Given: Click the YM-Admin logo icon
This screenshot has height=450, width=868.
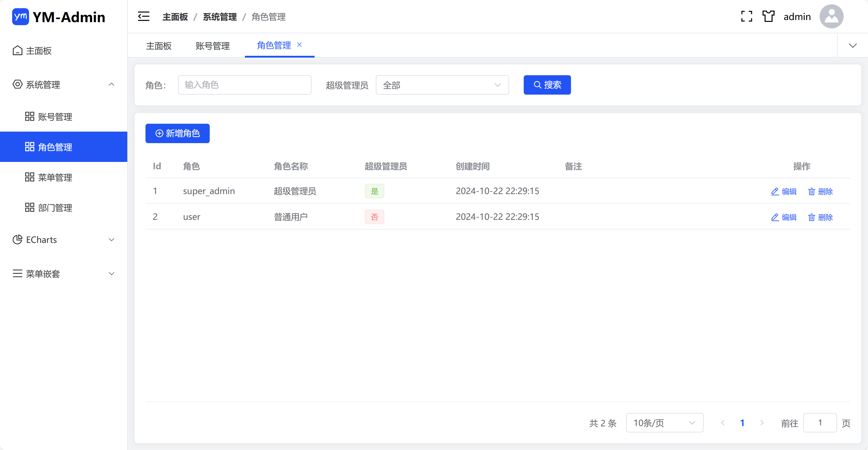Looking at the screenshot, I should pos(20,16).
